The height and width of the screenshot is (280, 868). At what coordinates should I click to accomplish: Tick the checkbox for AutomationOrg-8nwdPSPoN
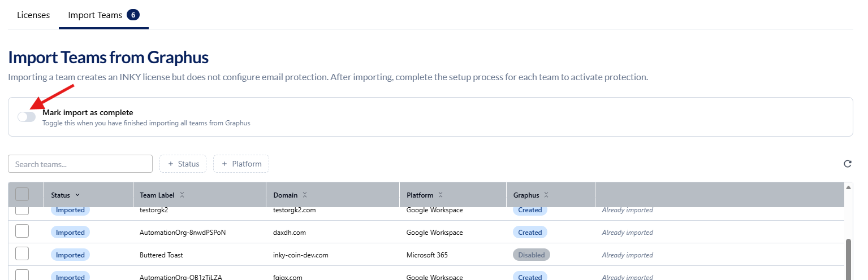(x=22, y=231)
